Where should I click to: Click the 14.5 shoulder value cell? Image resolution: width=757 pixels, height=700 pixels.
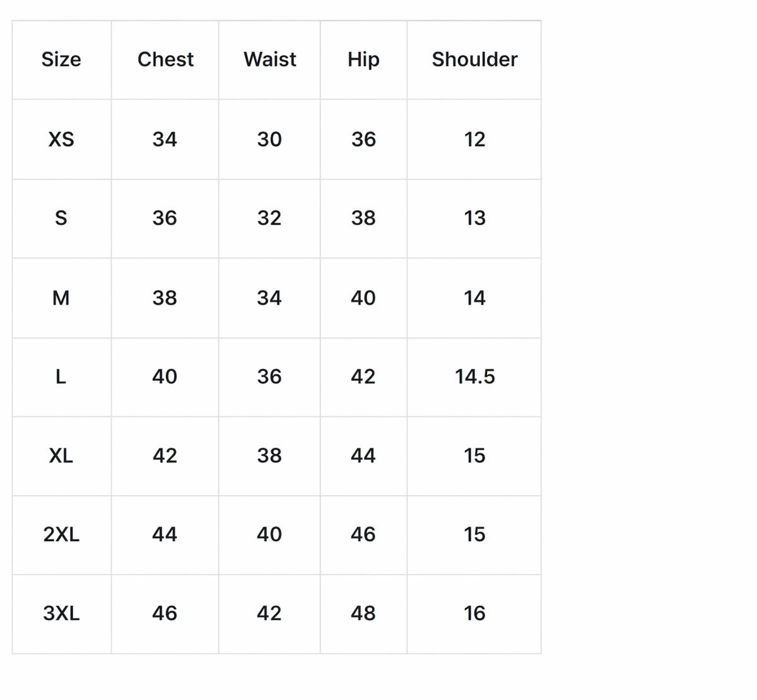pos(474,377)
